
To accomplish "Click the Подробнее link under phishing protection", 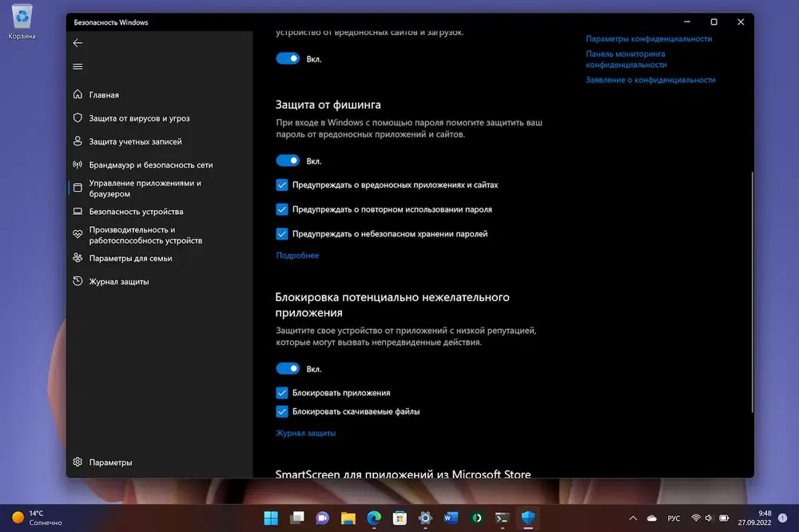I will click(297, 256).
